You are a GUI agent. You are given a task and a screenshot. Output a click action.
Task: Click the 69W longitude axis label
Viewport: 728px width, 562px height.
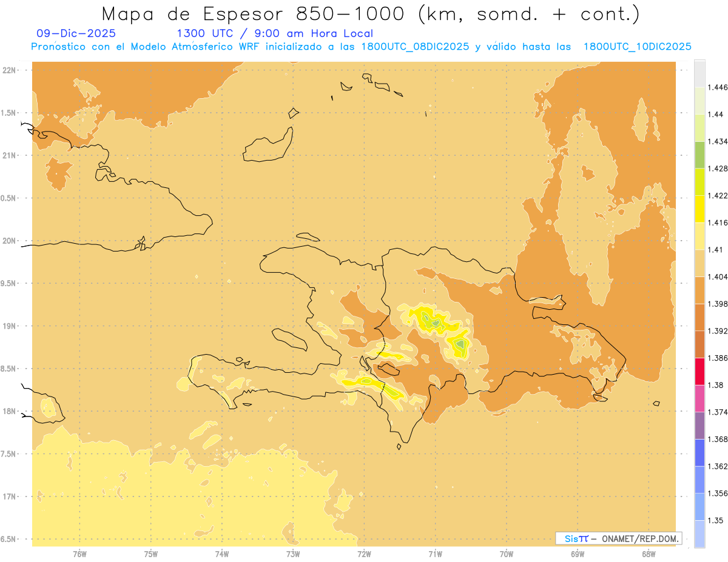578,554
